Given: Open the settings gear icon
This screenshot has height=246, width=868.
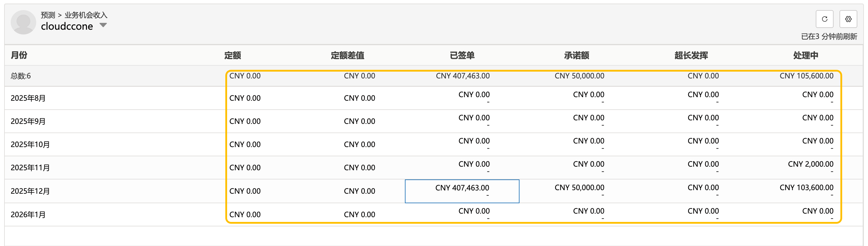Looking at the screenshot, I should click(848, 19).
